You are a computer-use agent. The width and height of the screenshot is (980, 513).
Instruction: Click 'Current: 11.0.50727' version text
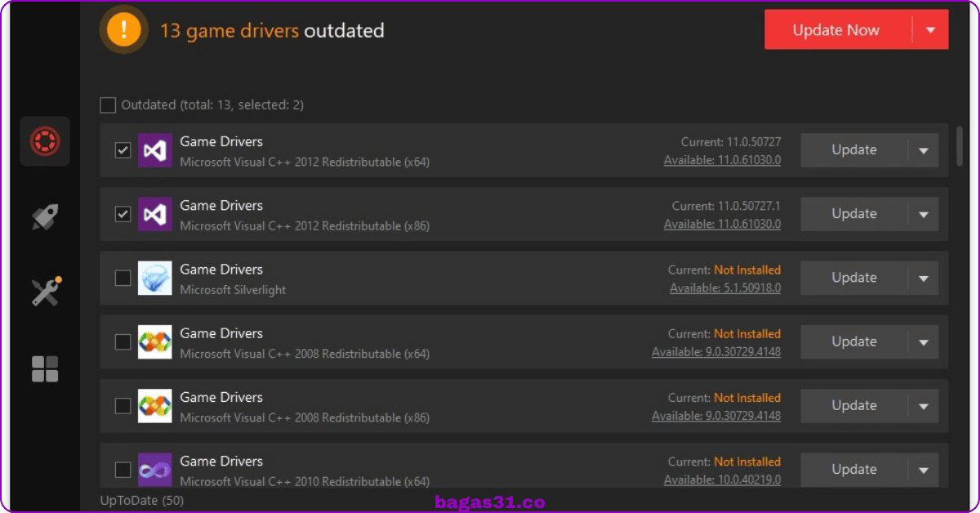[731, 141]
